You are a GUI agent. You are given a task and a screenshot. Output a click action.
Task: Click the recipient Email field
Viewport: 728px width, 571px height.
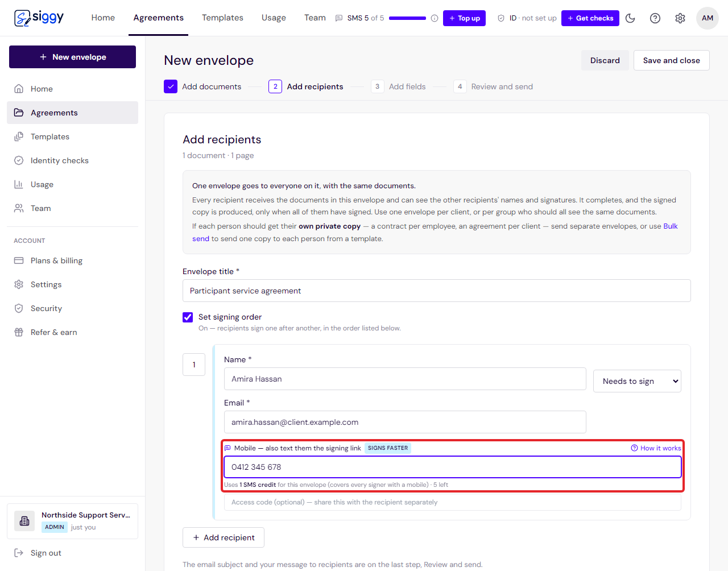405,422
